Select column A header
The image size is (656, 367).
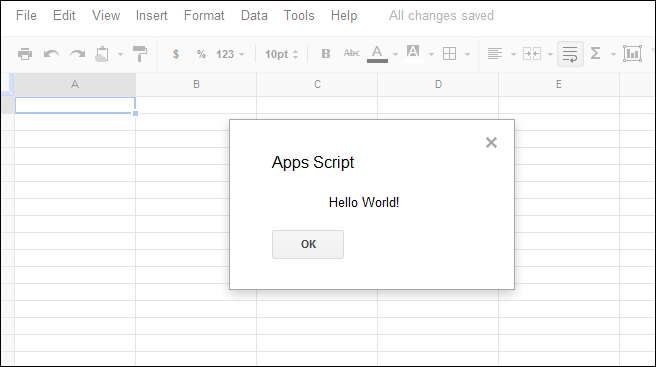click(x=75, y=85)
